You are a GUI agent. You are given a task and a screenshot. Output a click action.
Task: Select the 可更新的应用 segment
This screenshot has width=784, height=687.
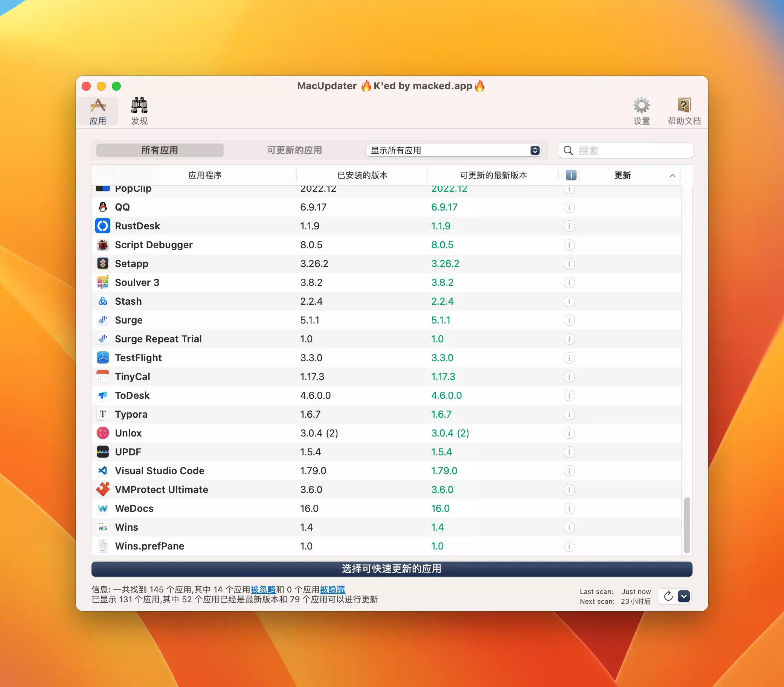click(294, 150)
